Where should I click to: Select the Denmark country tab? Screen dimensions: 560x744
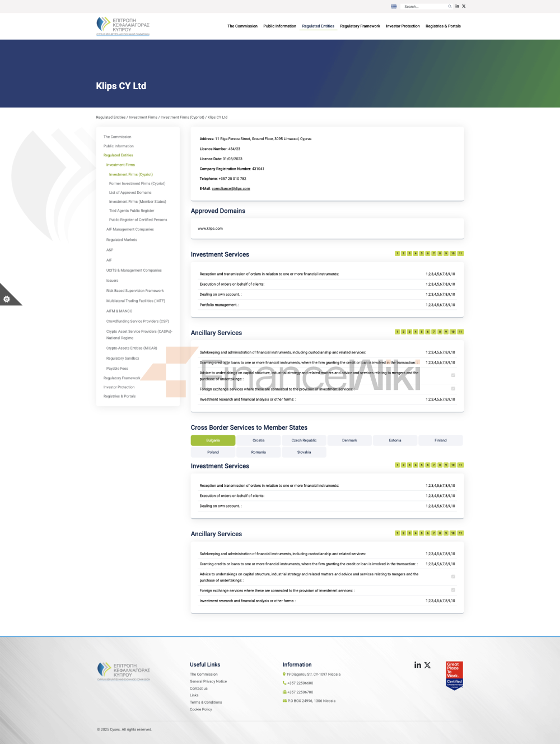click(x=349, y=440)
